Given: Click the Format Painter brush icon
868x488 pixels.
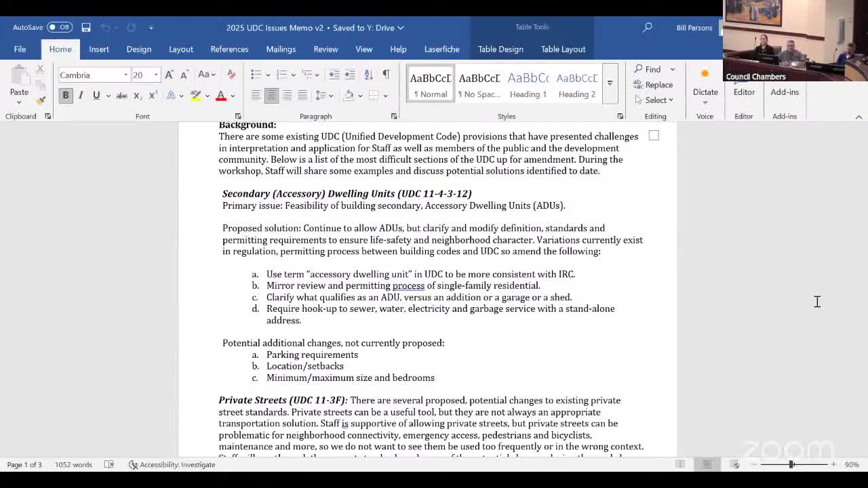Looking at the screenshot, I should (41, 100).
